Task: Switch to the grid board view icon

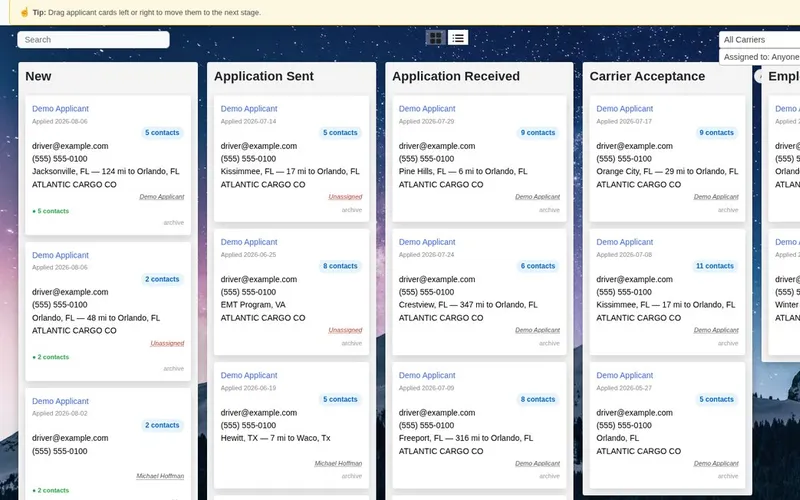Action: tap(436, 38)
